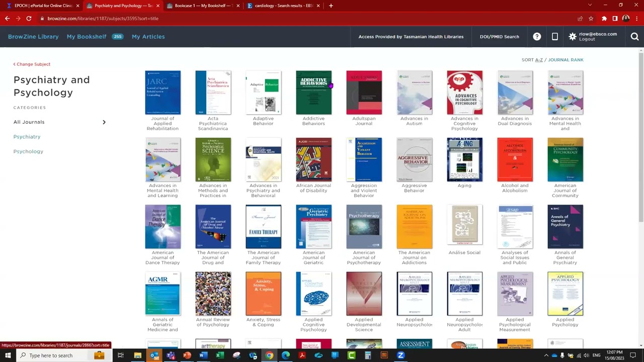644x362 pixels.
Task: Launch Microsoft Teams from the taskbar
Action: pos(171,355)
